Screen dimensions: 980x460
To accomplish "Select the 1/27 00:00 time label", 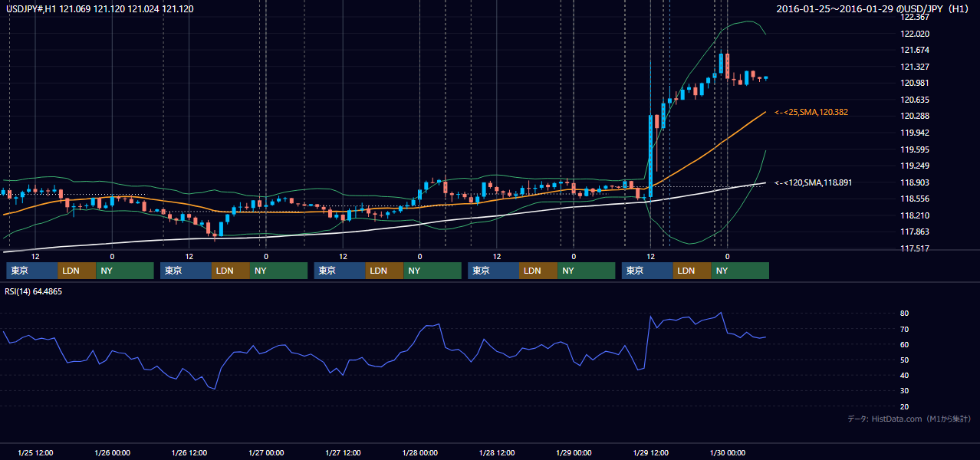I will coord(266,452).
